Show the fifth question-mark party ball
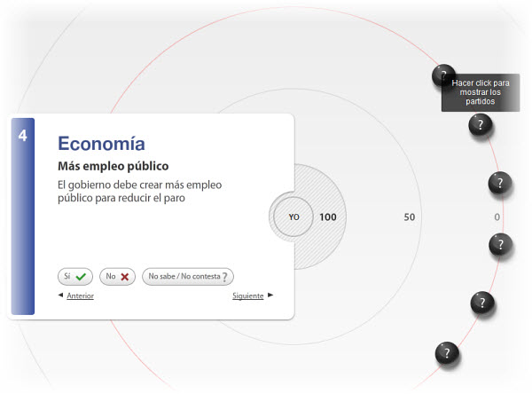This screenshot has height=394, width=532. pyautogui.click(x=482, y=303)
